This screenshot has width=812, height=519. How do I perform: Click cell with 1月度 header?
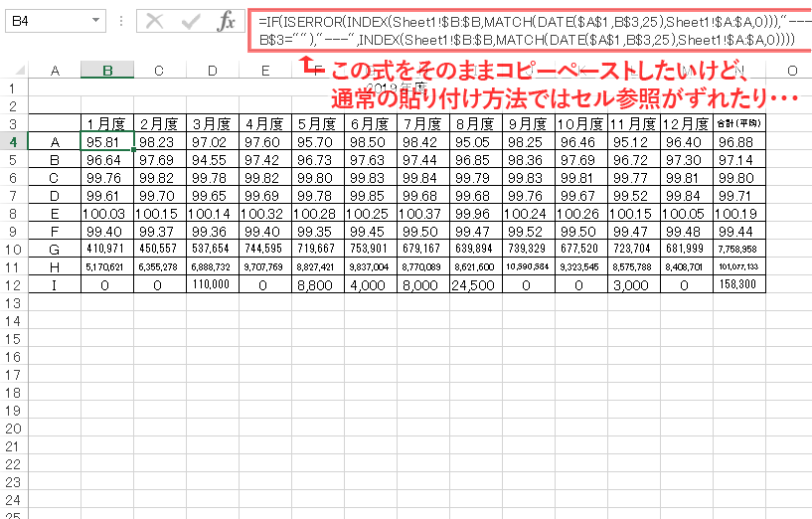coord(107,124)
